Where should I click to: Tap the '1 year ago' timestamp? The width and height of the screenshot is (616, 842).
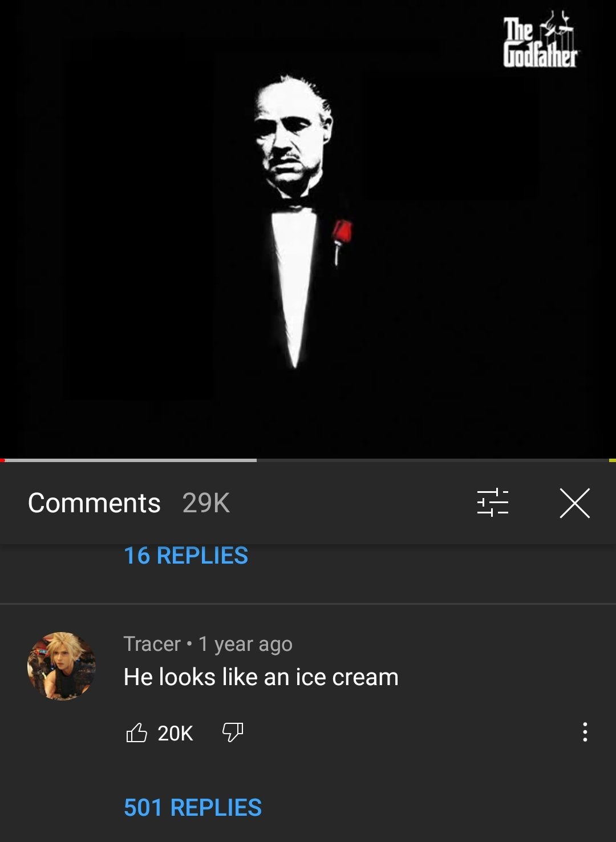(245, 644)
